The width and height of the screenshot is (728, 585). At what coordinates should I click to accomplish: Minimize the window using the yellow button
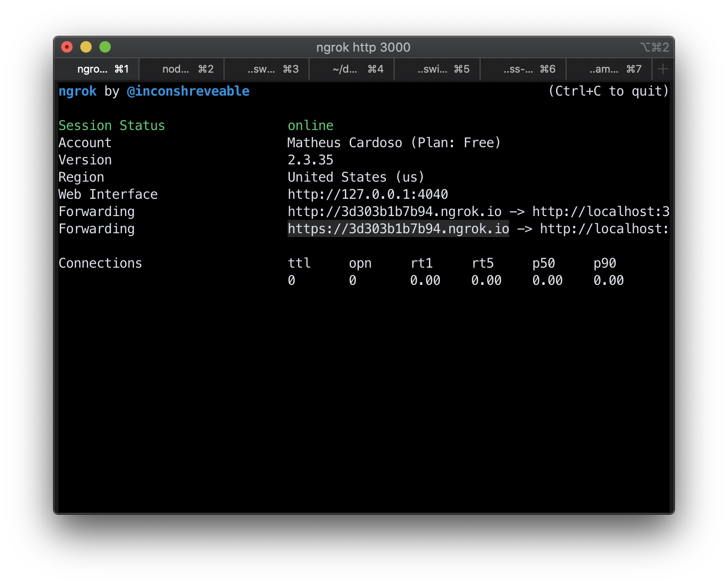coord(86,47)
